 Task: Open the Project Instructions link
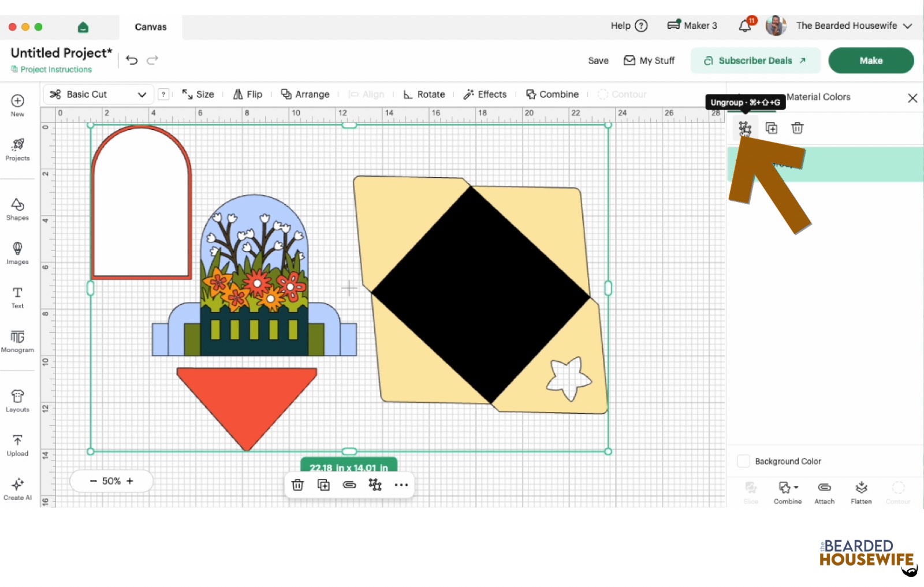[x=56, y=69]
